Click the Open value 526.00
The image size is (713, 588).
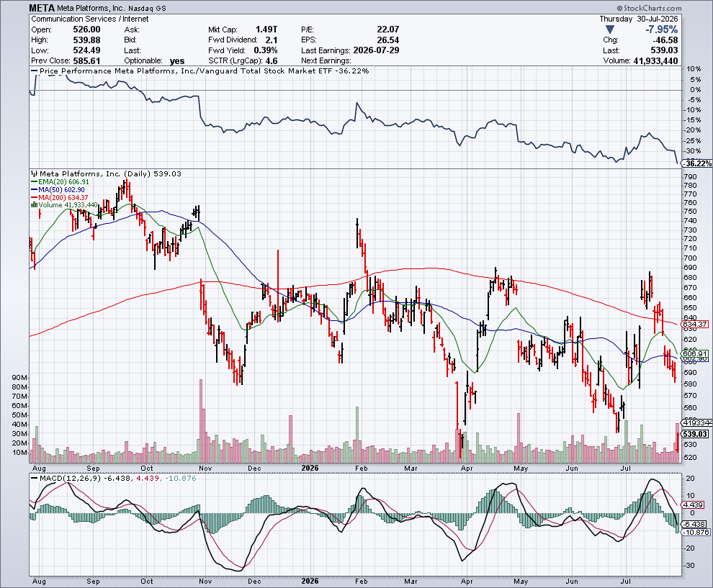coord(87,30)
